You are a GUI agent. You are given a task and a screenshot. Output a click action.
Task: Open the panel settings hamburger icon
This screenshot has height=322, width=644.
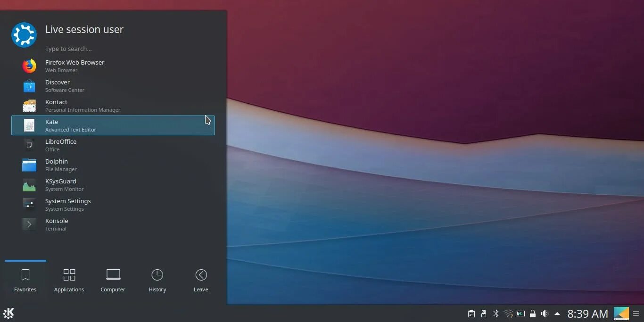coord(636,314)
